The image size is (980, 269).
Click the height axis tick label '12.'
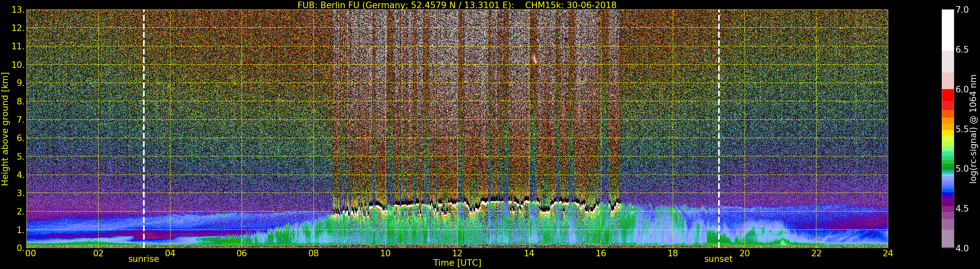point(18,28)
